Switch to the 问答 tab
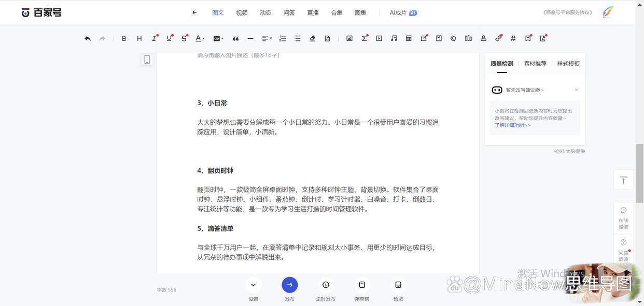 point(289,12)
